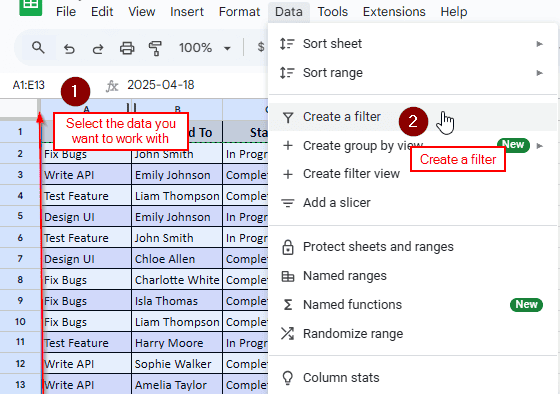Expand the Create group by view arrow
The width and height of the screenshot is (560, 394).
[540, 146]
